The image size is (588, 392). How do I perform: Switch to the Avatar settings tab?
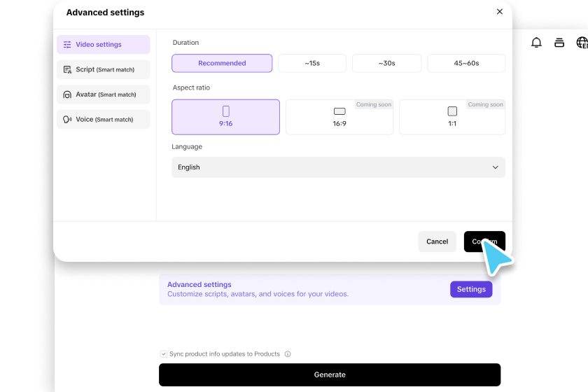point(104,94)
